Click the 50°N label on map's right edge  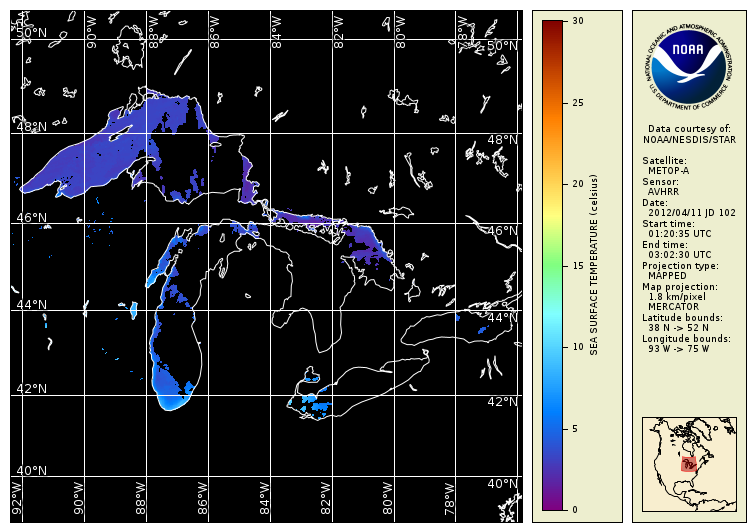[502, 46]
